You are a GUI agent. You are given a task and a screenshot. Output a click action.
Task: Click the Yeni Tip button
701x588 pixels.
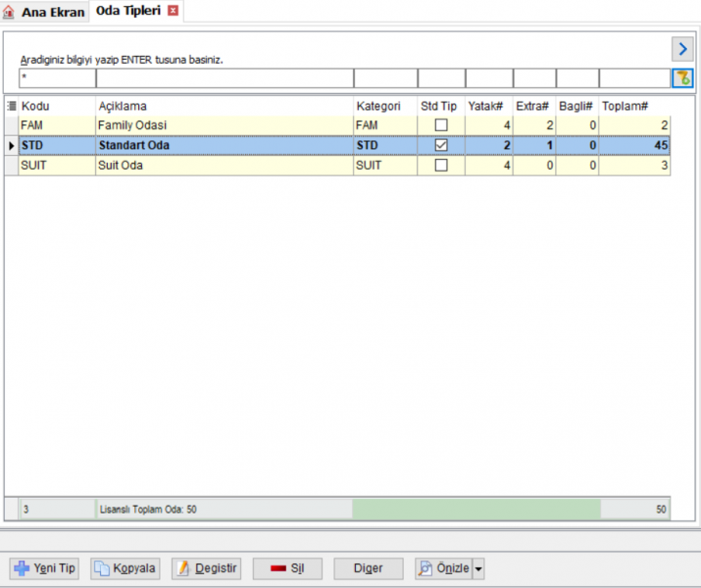tap(44, 568)
